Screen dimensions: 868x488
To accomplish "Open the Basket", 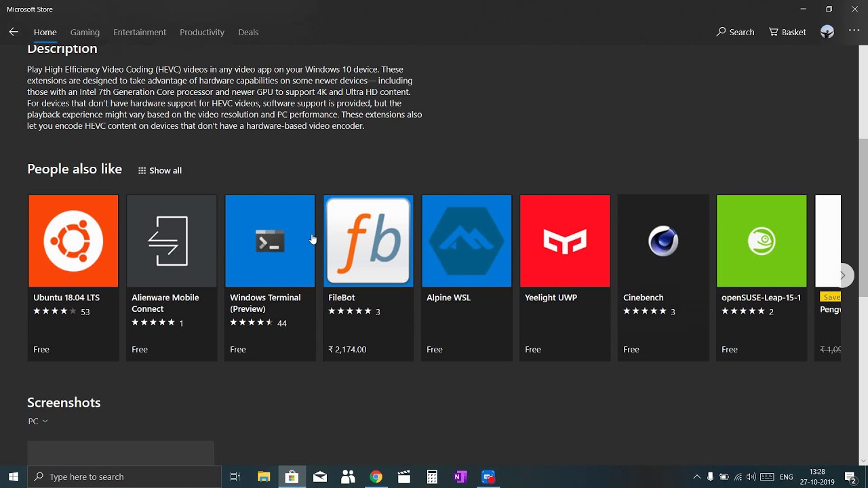I will (787, 32).
